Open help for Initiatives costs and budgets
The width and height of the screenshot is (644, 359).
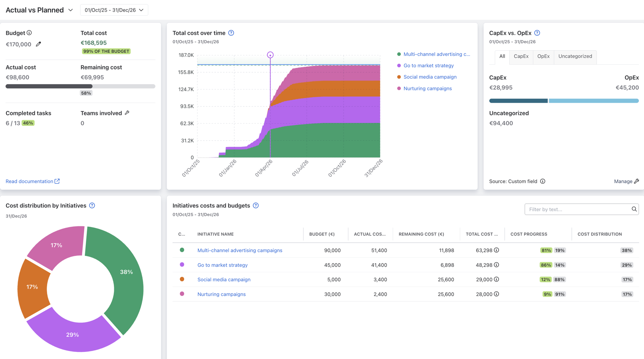click(256, 206)
